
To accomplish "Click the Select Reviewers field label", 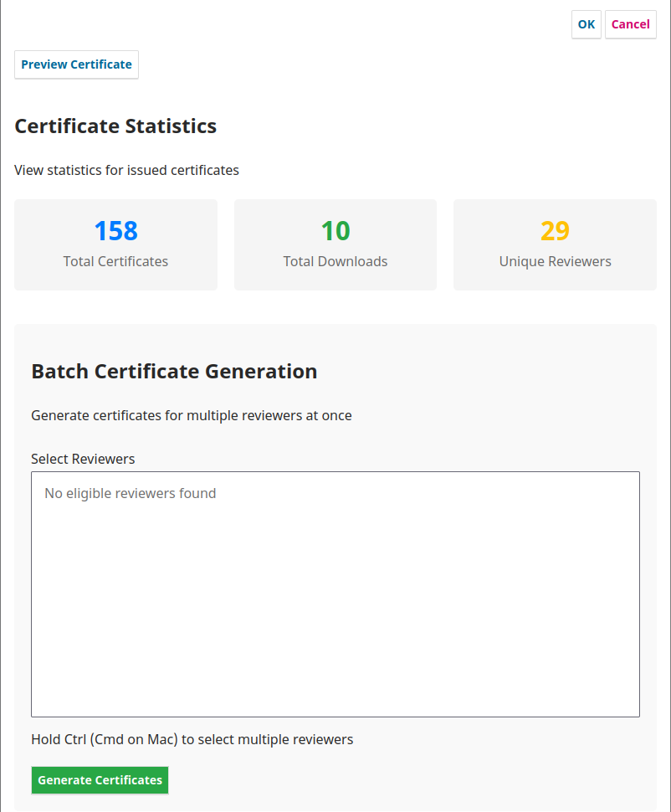I will (x=83, y=459).
